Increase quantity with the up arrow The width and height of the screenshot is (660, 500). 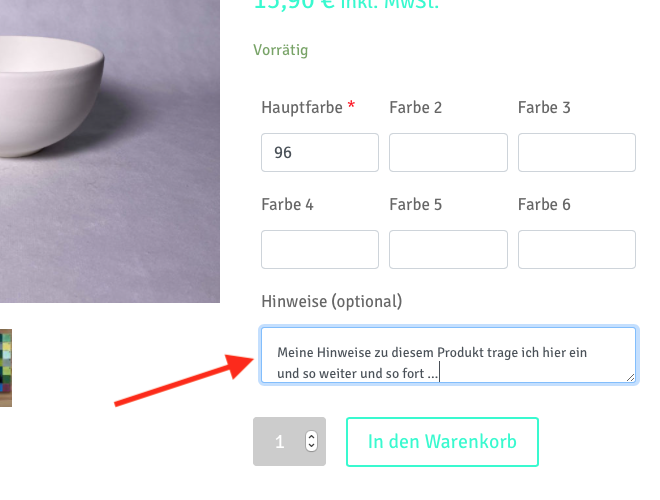coord(311,436)
